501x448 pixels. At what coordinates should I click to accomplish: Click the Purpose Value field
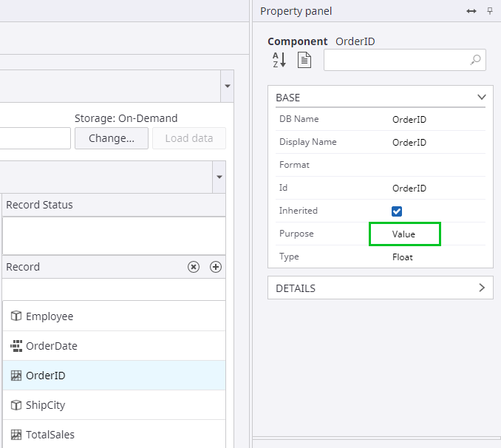[x=404, y=234]
